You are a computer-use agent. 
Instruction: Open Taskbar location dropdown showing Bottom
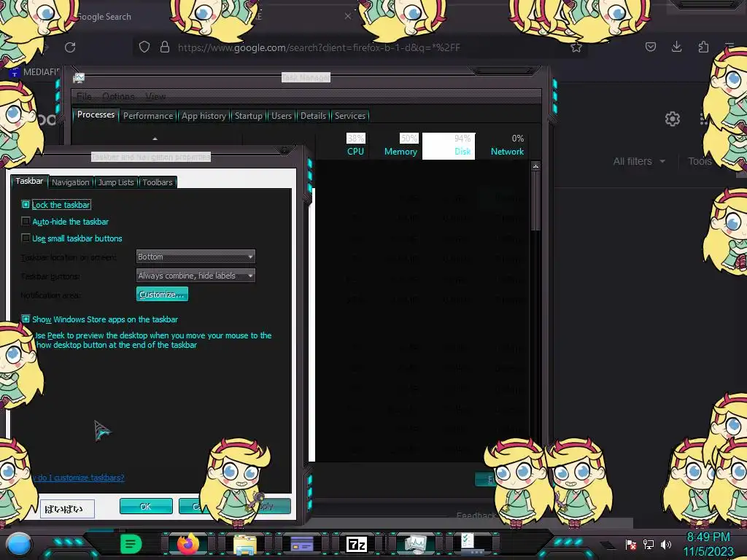point(196,257)
